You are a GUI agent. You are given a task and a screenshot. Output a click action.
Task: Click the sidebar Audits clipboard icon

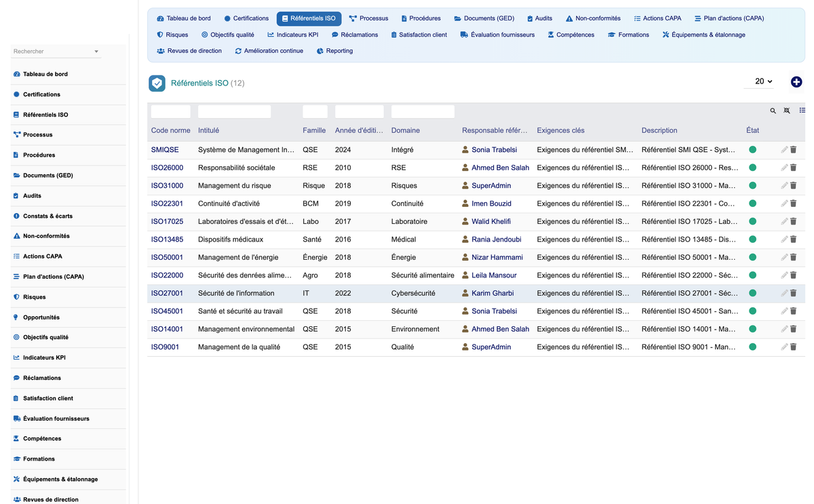[x=16, y=195]
